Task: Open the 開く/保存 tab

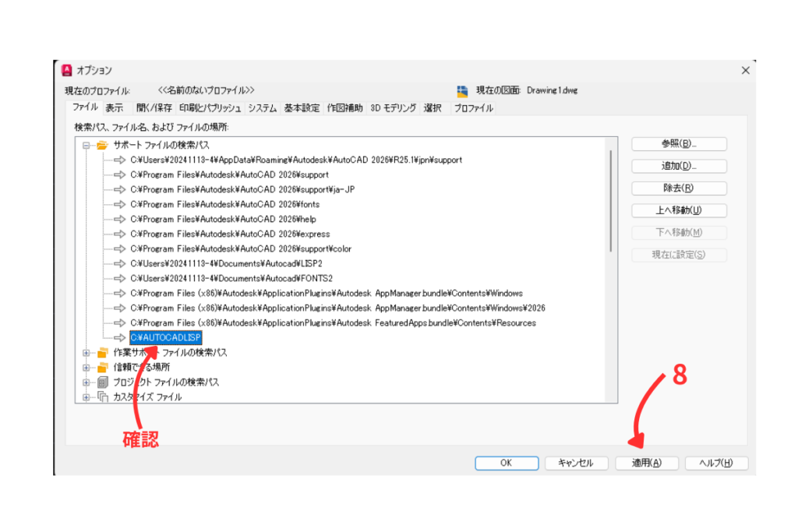Action: point(154,108)
